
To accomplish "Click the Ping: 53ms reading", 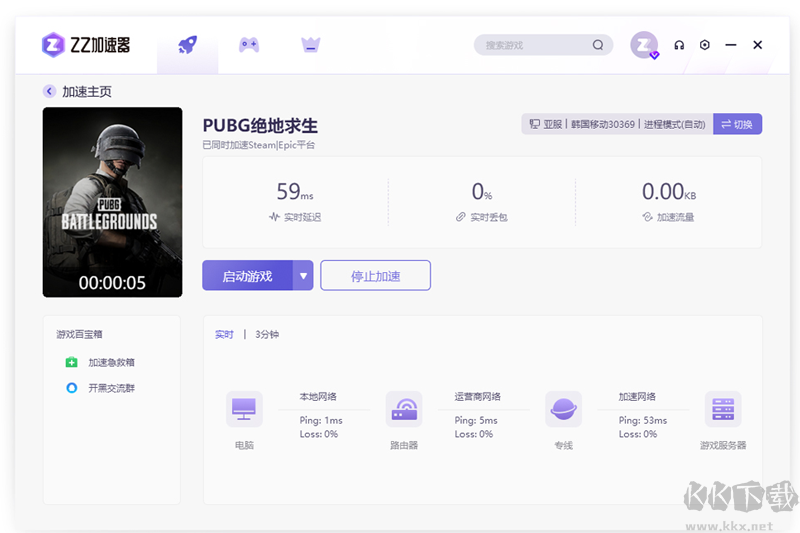I will pyautogui.click(x=643, y=420).
